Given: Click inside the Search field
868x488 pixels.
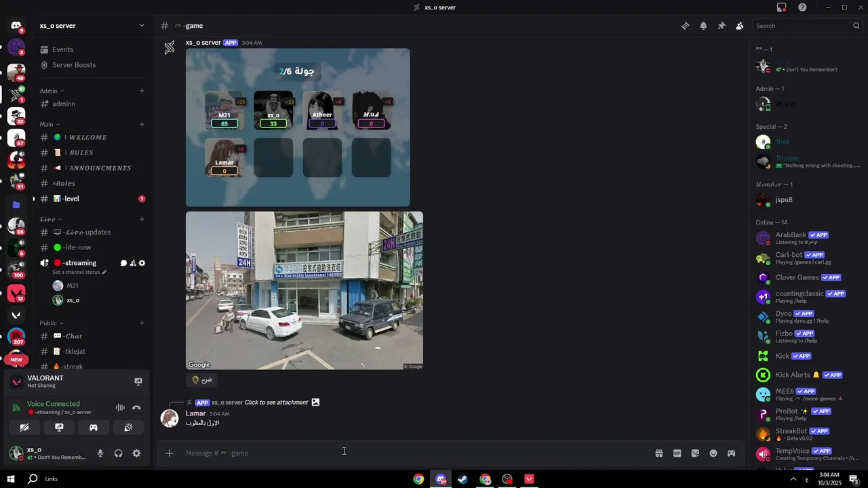Looking at the screenshot, I should [807, 26].
